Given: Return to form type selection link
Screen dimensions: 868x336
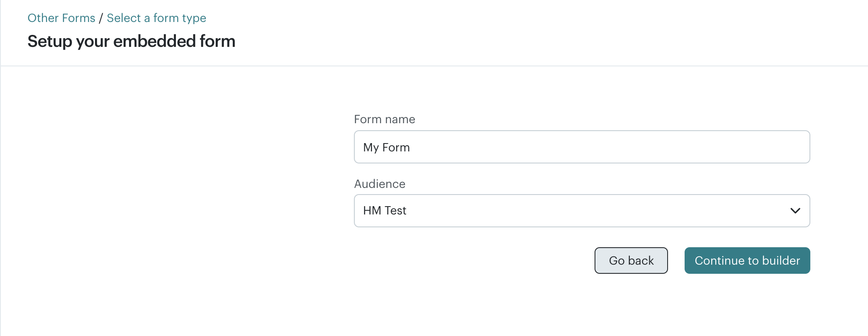Looking at the screenshot, I should (x=156, y=18).
